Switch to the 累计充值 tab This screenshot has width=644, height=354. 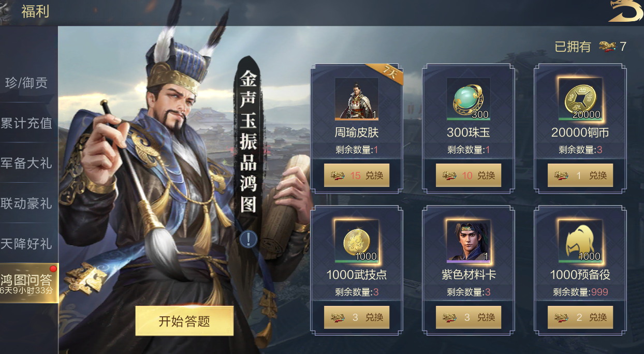pos(27,123)
